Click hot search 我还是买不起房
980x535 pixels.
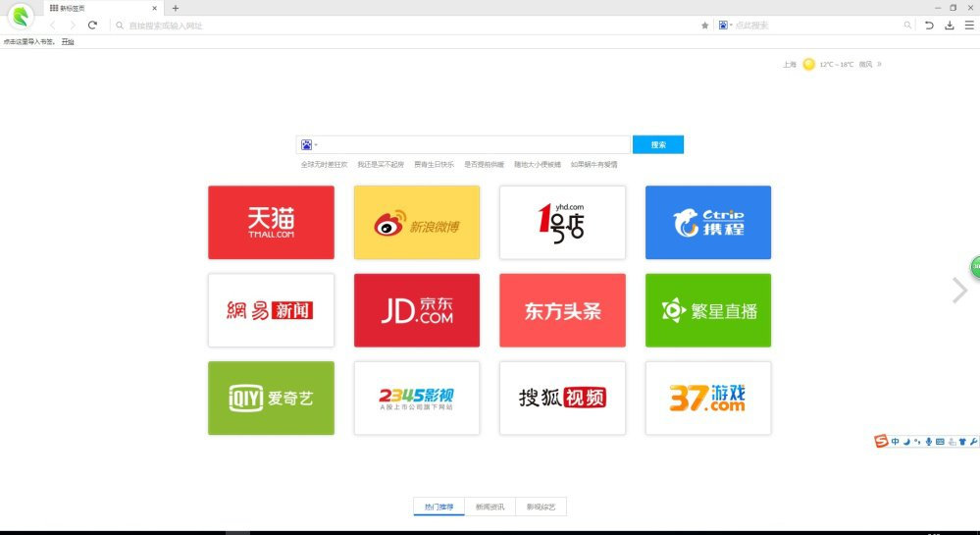381,165
